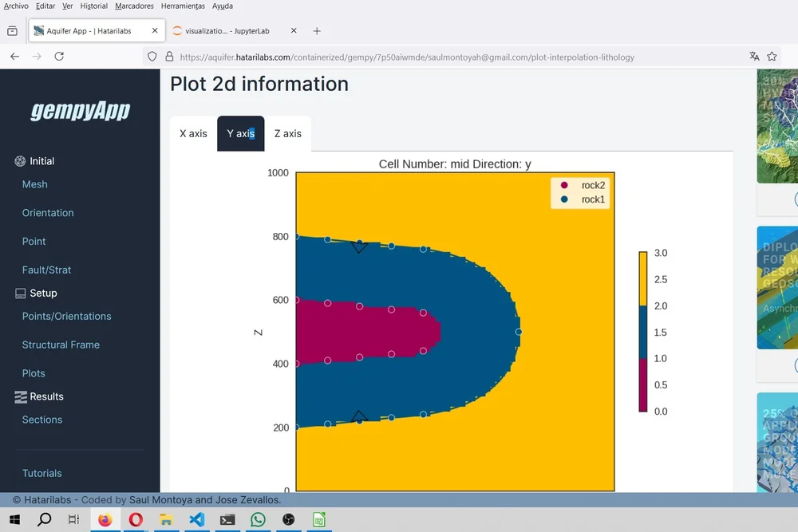Open the Sections page link
Viewport: 798px width, 532px height.
(x=41, y=419)
